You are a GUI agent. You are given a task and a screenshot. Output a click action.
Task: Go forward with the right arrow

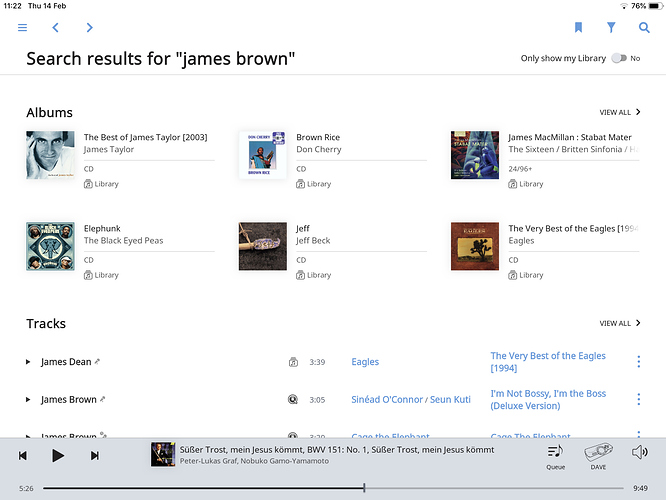pyautogui.click(x=89, y=28)
